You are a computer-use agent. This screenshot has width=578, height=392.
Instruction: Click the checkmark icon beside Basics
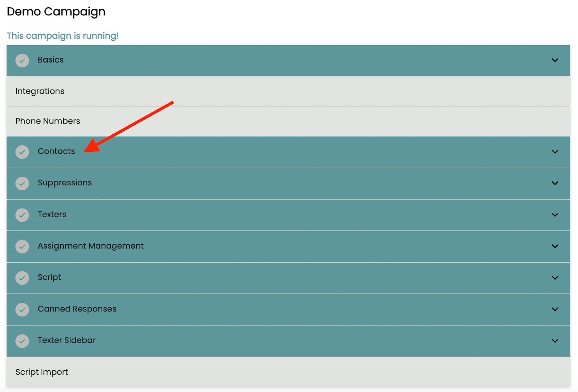[22, 61]
